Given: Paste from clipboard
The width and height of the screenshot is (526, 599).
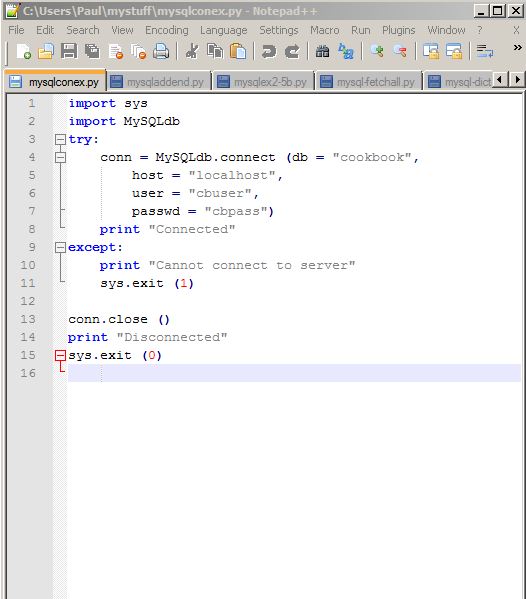Looking at the screenshot, I should (x=238, y=51).
